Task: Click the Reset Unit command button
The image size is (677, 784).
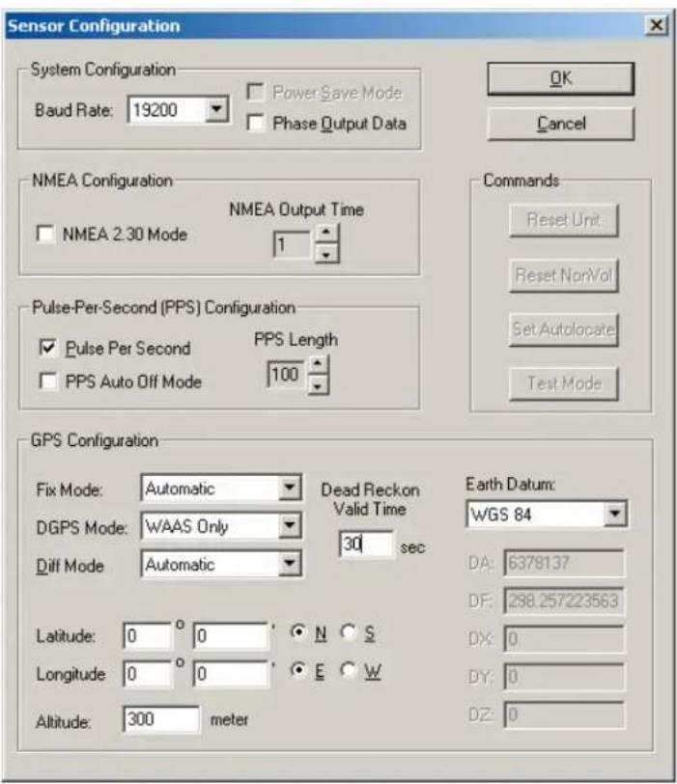Action: (563, 220)
